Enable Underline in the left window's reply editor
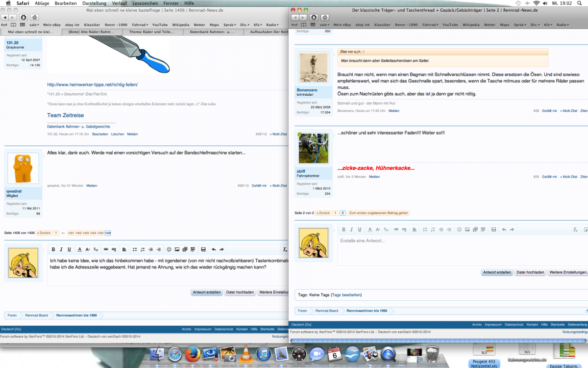The width and height of the screenshot is (588, 368). (69, 249)
